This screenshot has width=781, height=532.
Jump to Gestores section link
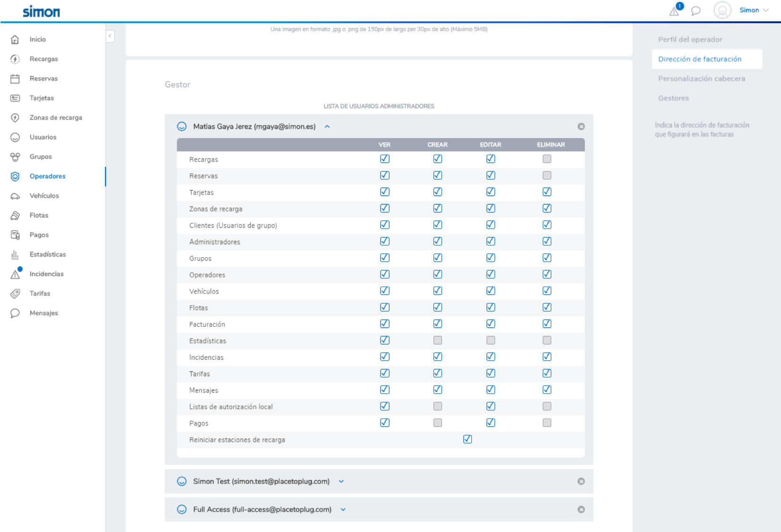673,98
